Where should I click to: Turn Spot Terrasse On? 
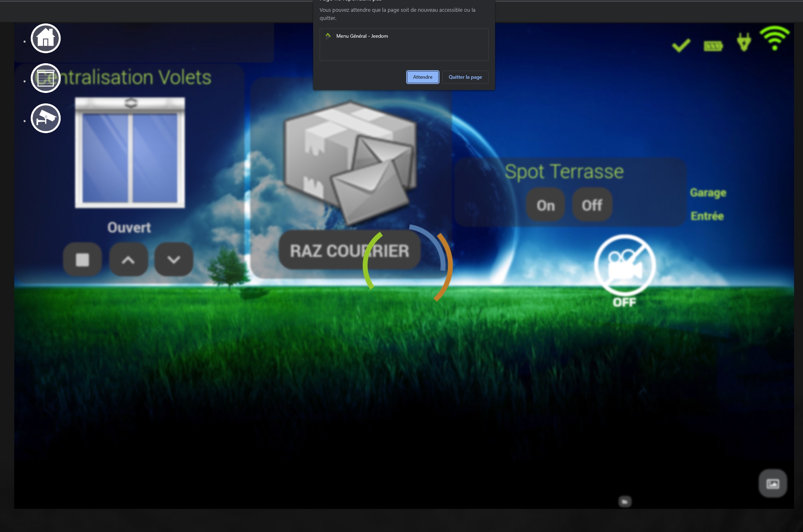(x=545, y=205)
